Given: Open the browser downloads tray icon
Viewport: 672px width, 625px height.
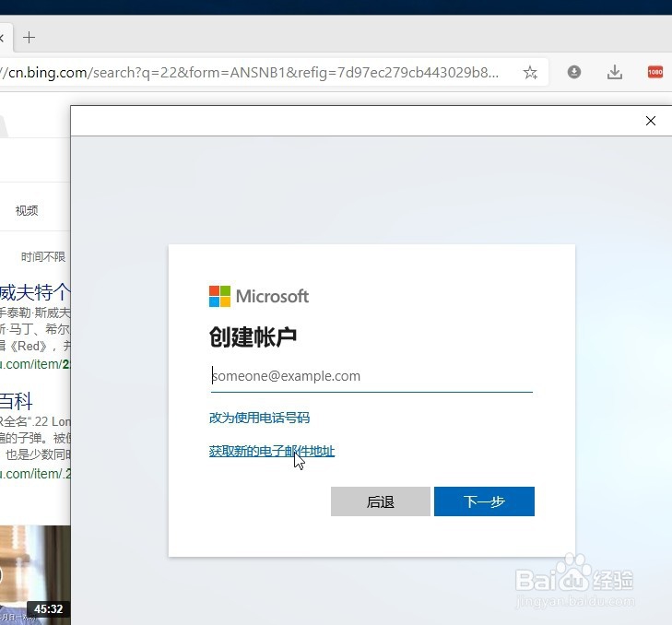Looking at the screenshot, I should coord(615,72).
